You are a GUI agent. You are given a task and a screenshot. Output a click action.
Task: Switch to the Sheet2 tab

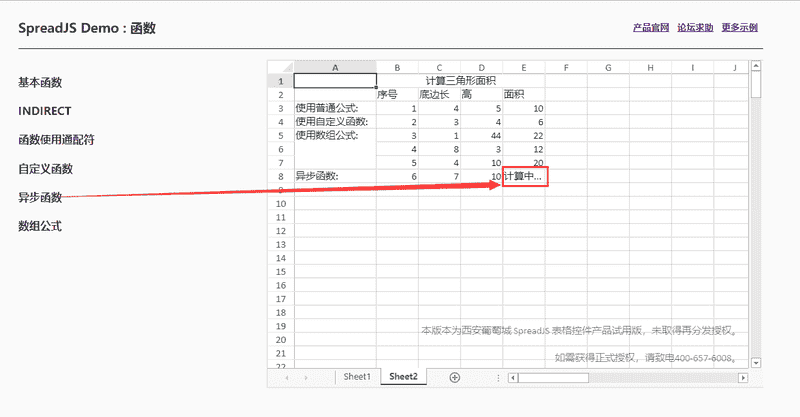(404, 377)
